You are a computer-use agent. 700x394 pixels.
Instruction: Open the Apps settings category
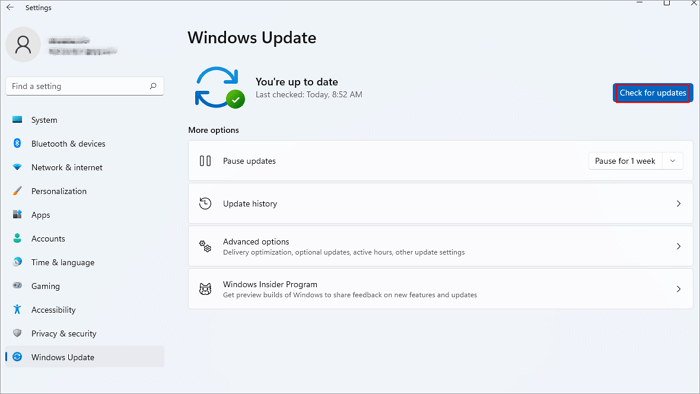point(85,215)
